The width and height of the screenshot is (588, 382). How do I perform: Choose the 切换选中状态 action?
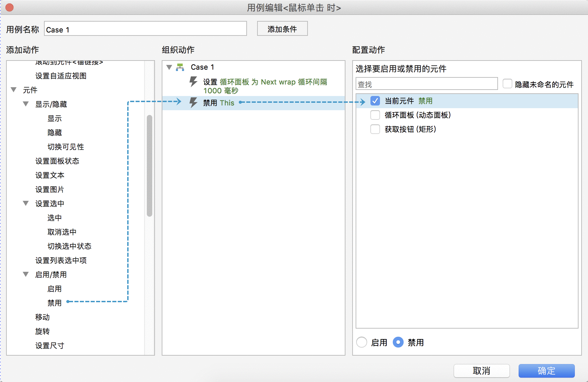pyautogui.click(x=69, y=246)
